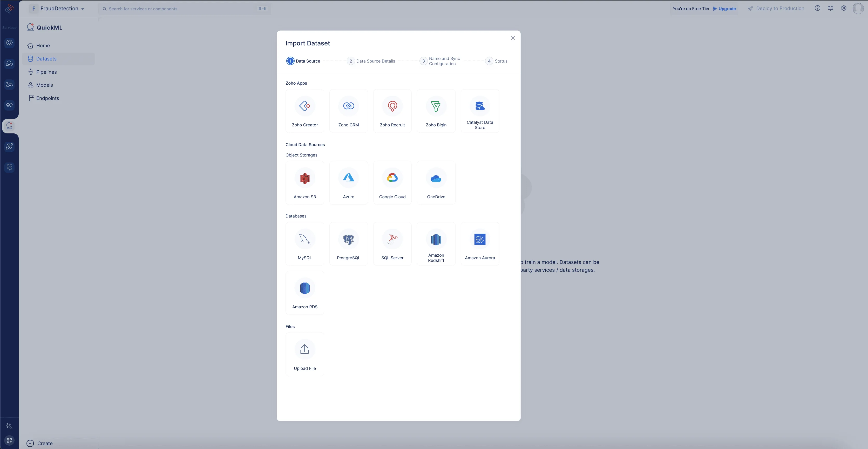Select the MySQL database source
This screenshot has height=449, width=868.
(305, 243)
